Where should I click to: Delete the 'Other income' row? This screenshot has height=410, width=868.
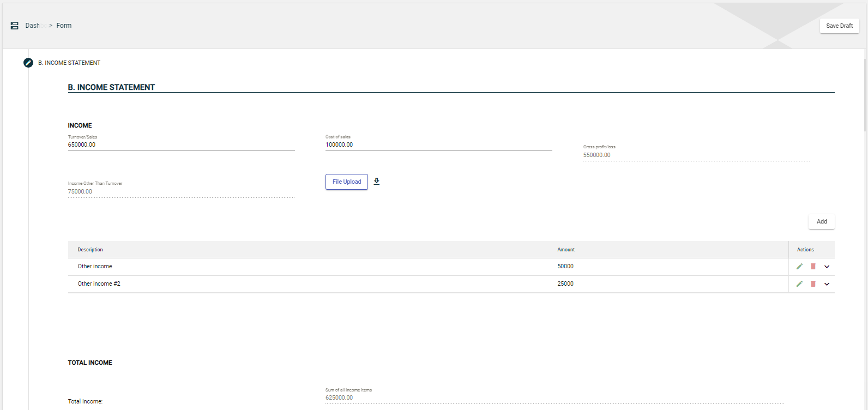[x=813, y=267]
